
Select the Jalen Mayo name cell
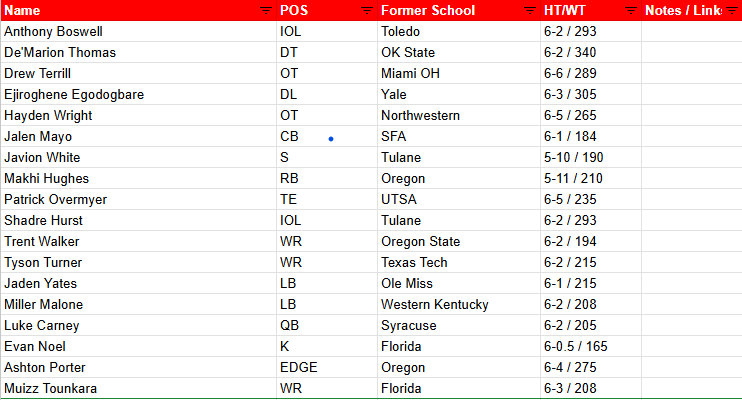38,136
